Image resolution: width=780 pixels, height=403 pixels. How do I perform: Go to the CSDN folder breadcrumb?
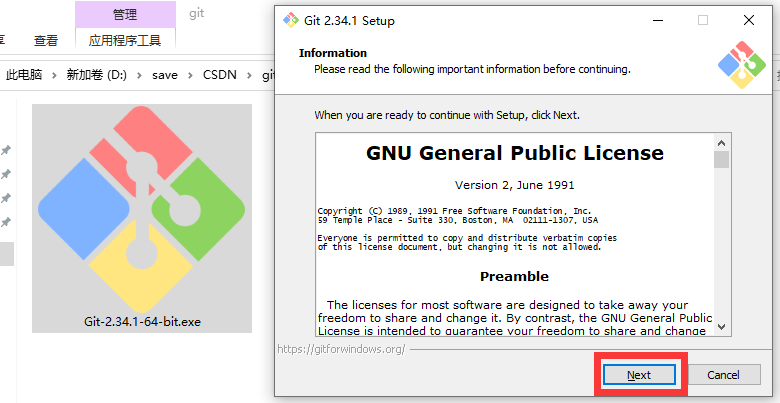[220, 75]
